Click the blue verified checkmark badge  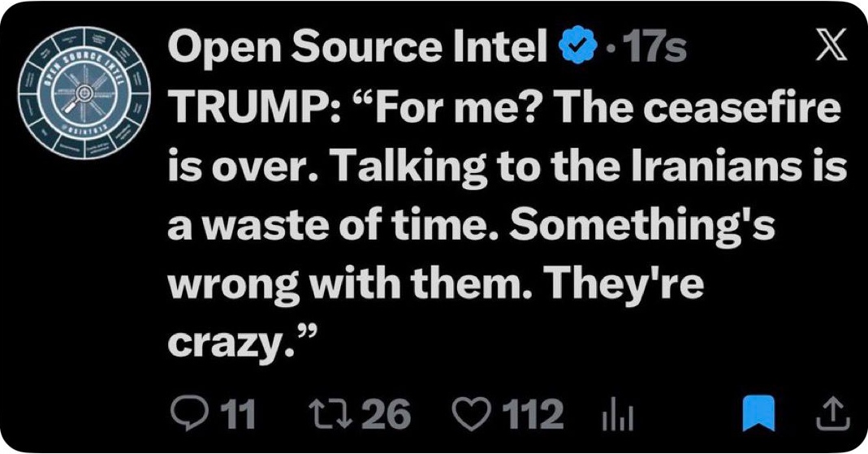click(x=580, y=47)
